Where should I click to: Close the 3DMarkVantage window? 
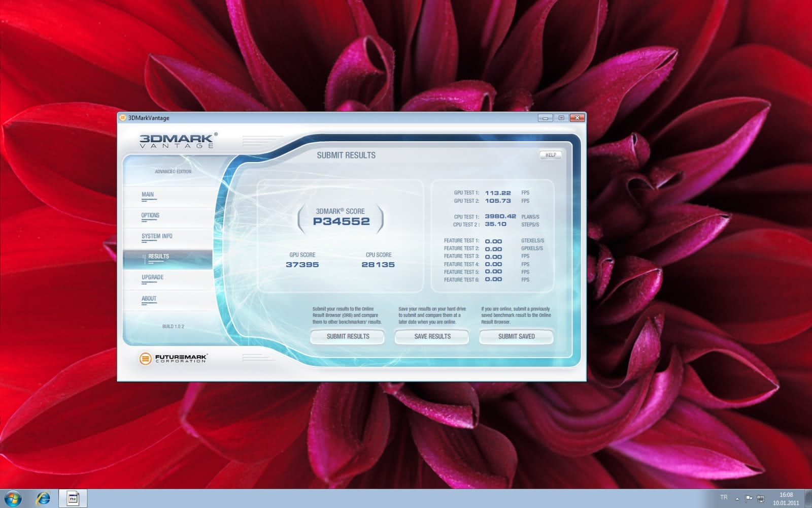(577, 118)
